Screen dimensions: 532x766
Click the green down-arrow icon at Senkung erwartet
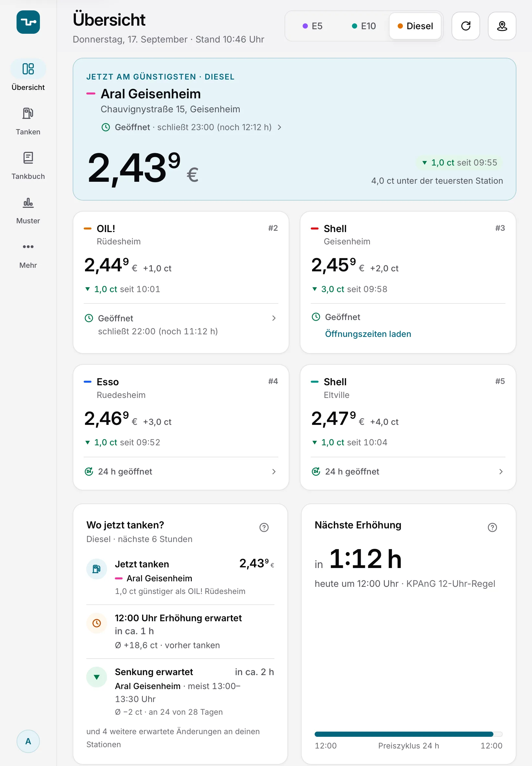point(97,677)
